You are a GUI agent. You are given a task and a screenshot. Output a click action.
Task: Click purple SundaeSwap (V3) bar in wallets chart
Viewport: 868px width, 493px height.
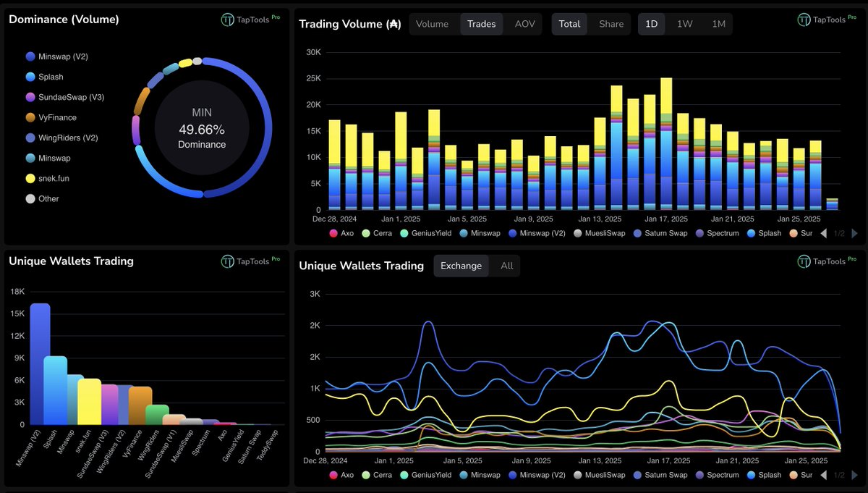point(109,404)
